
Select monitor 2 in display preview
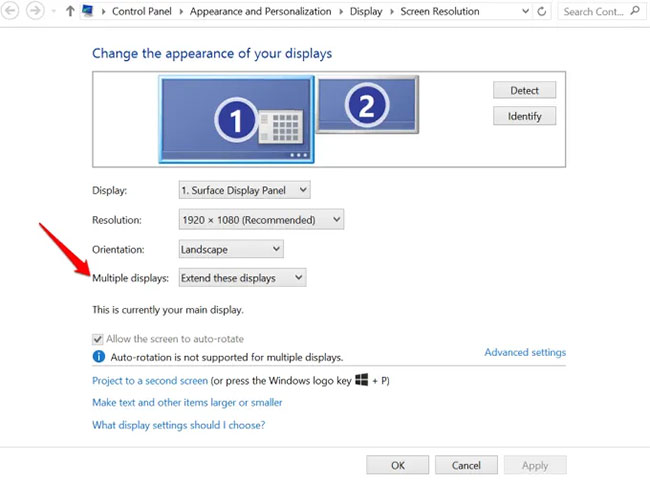(366, 103)
